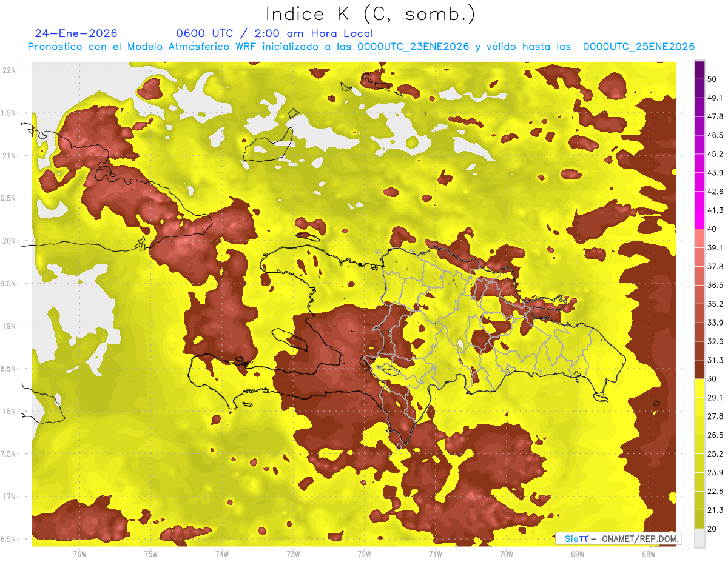Select the "17N" latitude label

(x=10, y=497)
